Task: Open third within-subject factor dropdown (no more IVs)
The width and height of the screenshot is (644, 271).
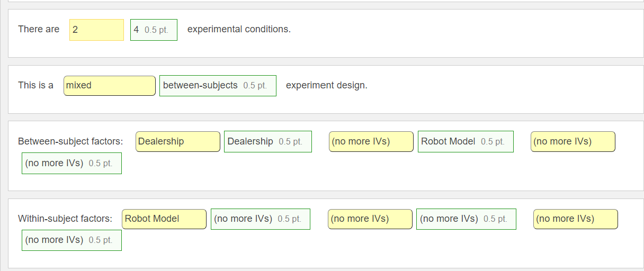Action: click(x=575, y=219)
